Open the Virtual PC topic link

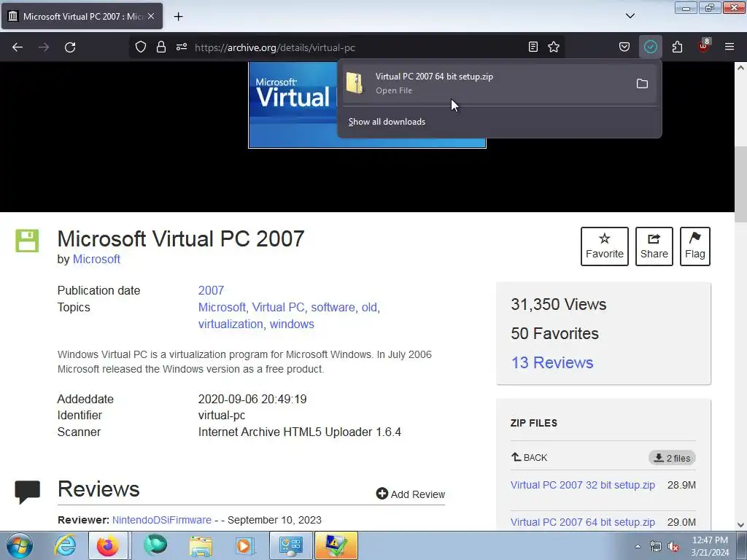[x=278, y=307]
